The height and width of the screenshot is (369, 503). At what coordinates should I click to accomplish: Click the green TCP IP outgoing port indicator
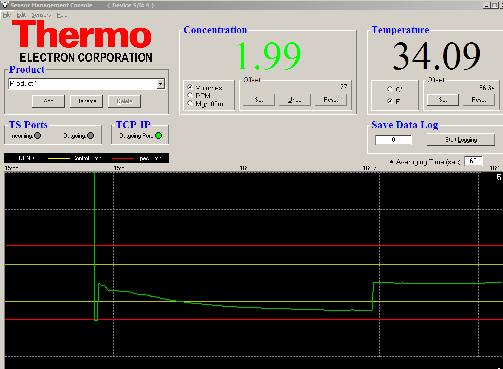coord(159,136)
